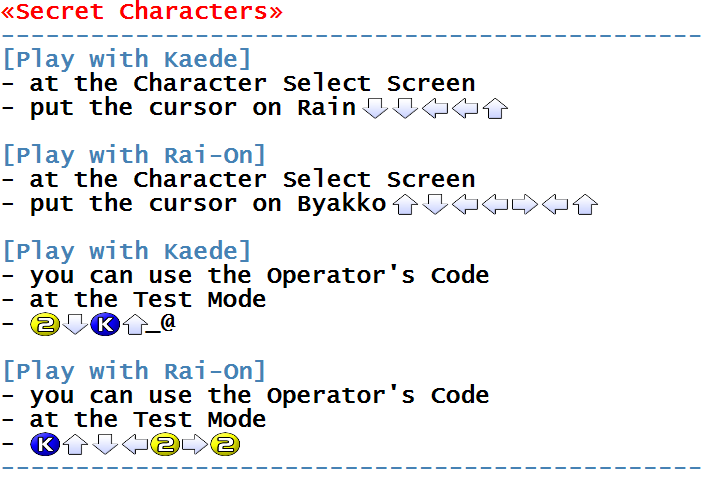Click the first yellow 2 in Rai-On's code

(165, 444)
